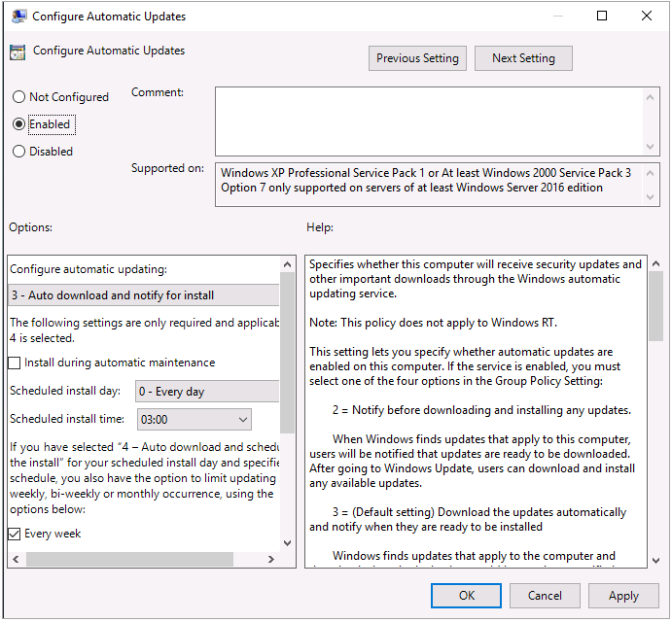Screen dimensions: 672x622
Task: Click the 'Configure automatic updating:' label
Action: click(x=88, y=269)
